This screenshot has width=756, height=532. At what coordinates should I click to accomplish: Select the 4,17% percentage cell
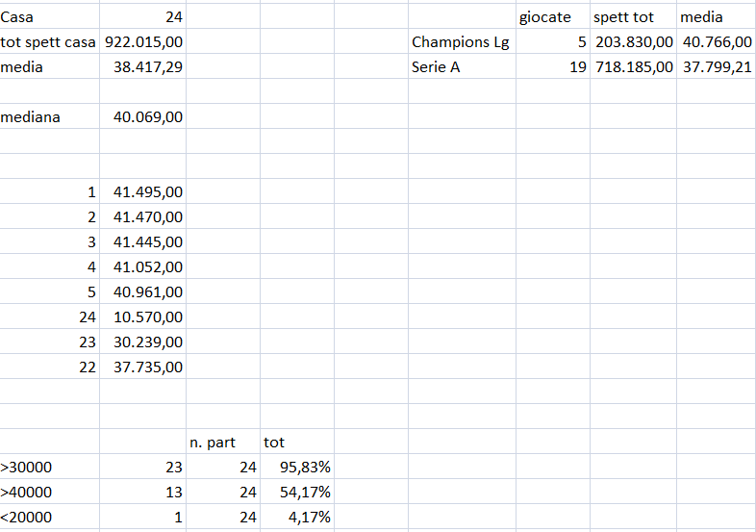click(x=297, y=517)
